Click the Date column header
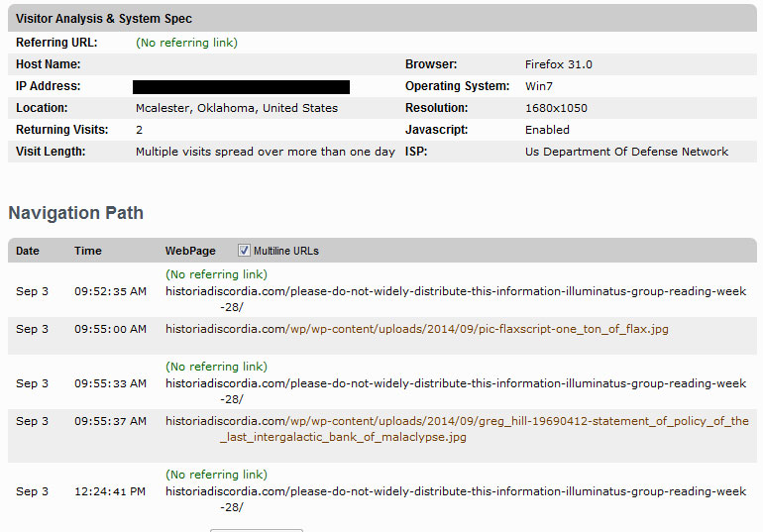 point(28,251)
